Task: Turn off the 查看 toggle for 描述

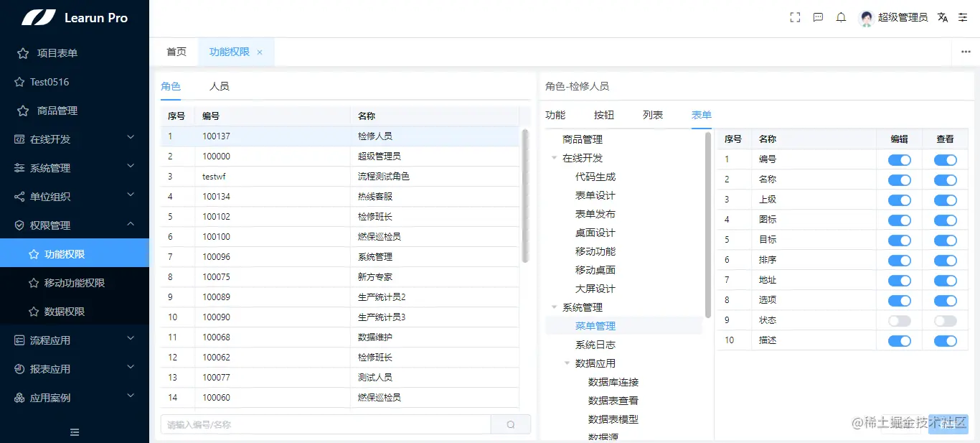Action: 945,341
